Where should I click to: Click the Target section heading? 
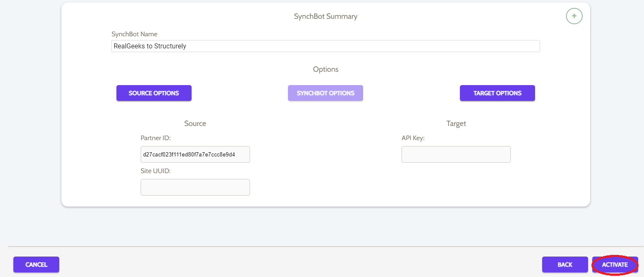[456, 123]
